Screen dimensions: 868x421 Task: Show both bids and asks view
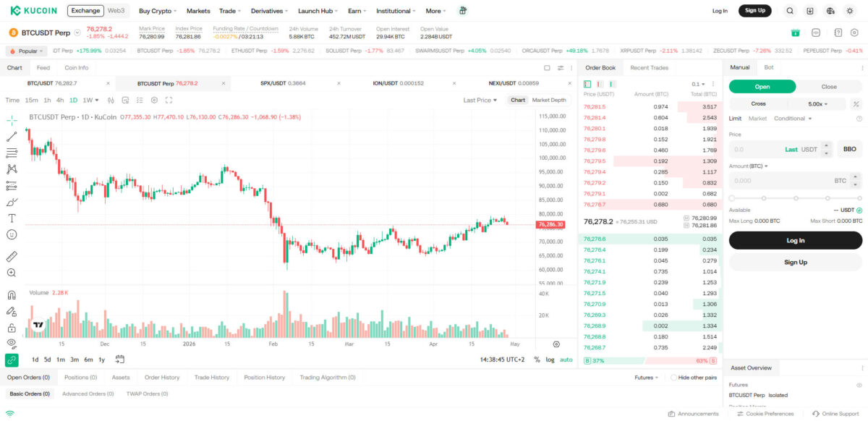587,84
